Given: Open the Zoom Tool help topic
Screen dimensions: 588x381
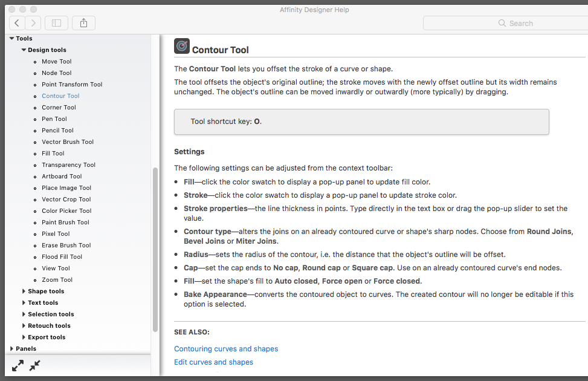Looking at the screenshot, I should 57,279.
